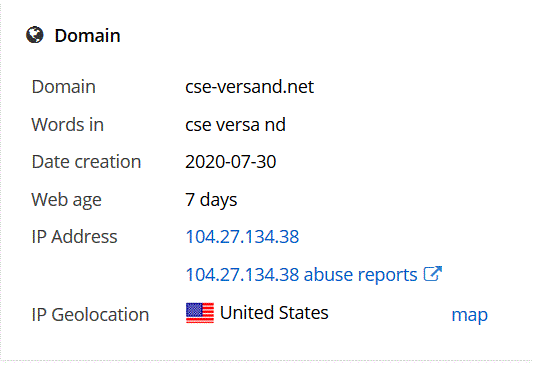Click the Domain section heading
This screenshot has height=366, width=533.
[87, 35]
